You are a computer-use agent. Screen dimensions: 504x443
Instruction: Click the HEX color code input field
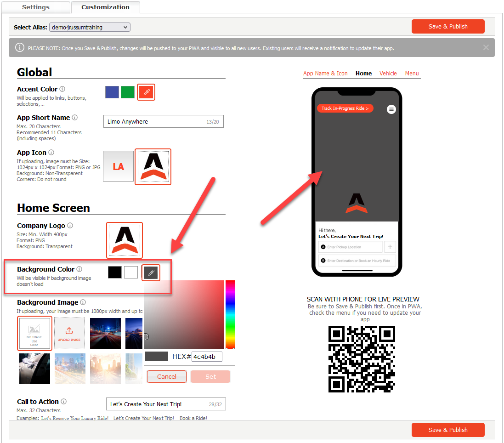tap(207, 357)
